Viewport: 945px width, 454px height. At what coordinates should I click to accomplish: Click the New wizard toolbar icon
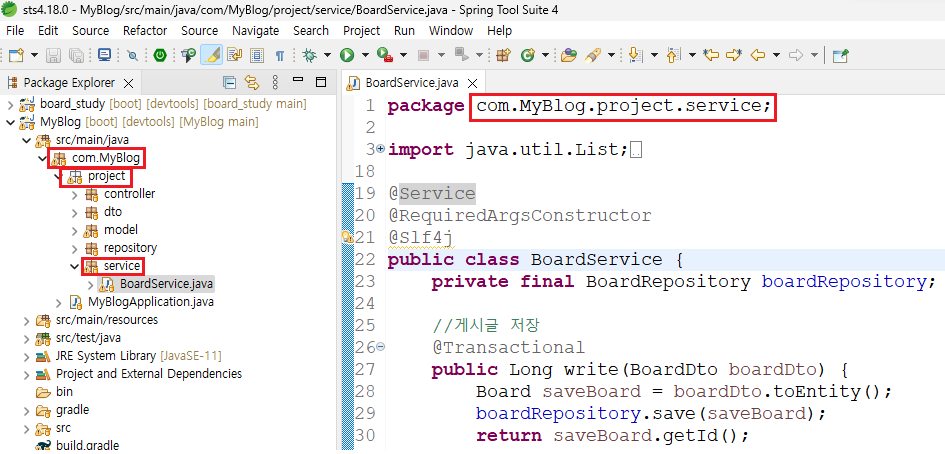click(16, 55)
